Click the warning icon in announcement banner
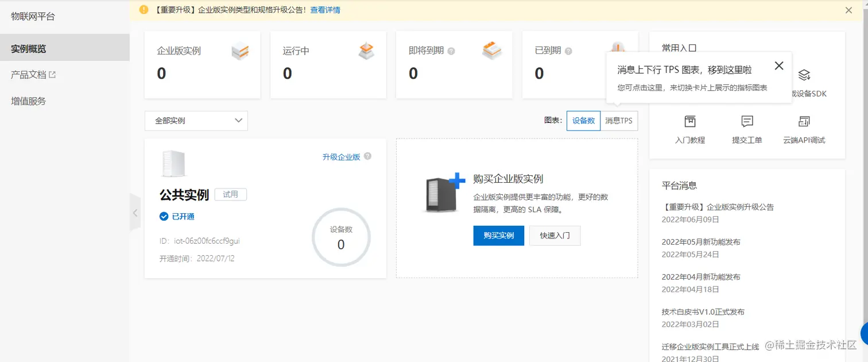 [x=144, y=10]
